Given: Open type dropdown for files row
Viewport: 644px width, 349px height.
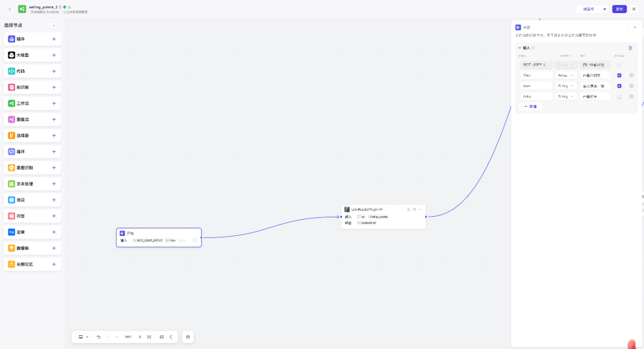Looking at the screenshot, I should [x=566, y=76].
